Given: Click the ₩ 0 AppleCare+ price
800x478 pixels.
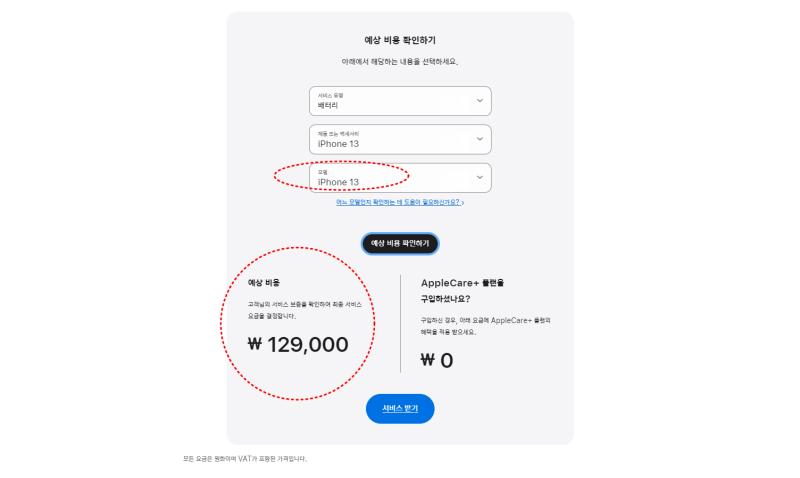Looking at the screenshot, I should point(437,360).
